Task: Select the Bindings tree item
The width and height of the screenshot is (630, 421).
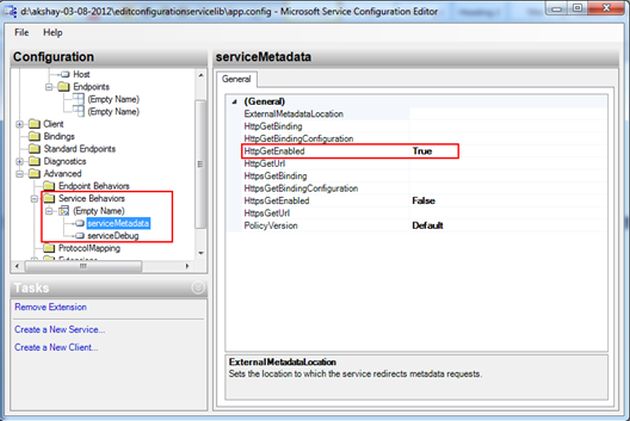Action: click(x=59, y=136)
